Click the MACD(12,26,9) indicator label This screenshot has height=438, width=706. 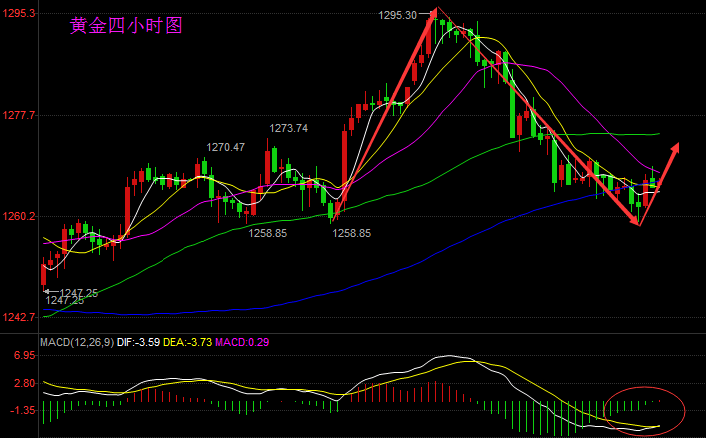point(77,342)
